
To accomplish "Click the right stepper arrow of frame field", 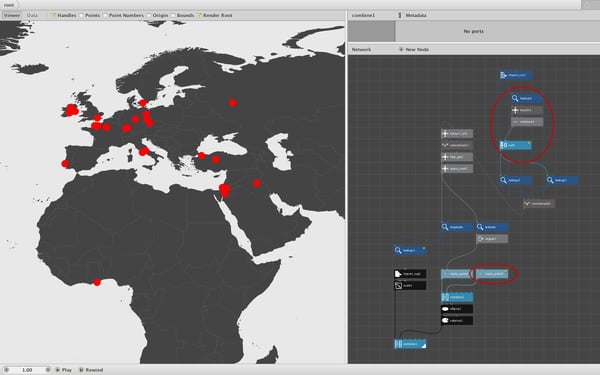I will tap(48, 370).
